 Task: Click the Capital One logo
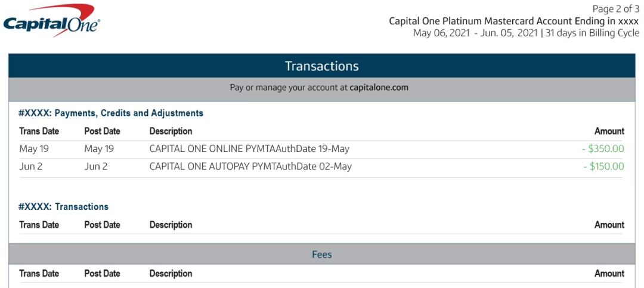52,20
